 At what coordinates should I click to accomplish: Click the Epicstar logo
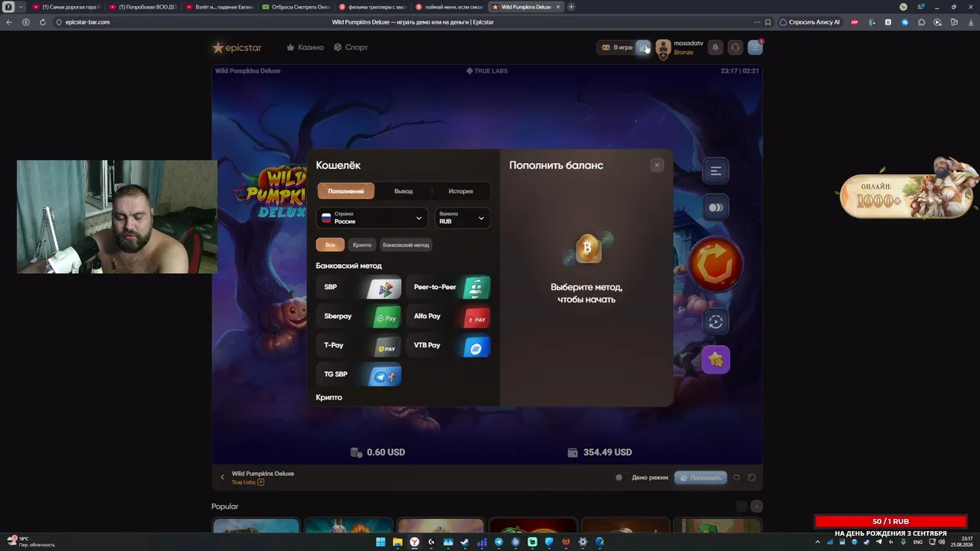pyautogui.click(x=237, y=47)
